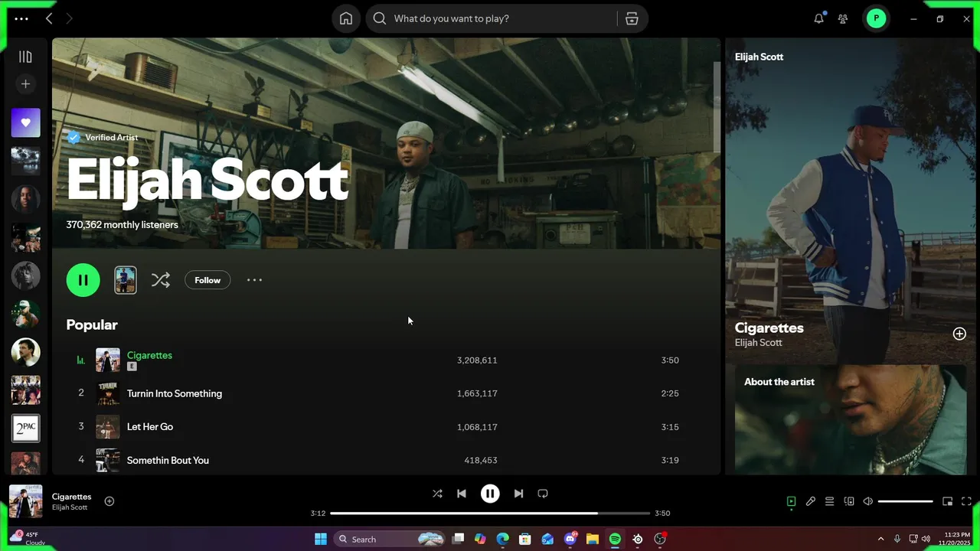The width and height of the screenshot is (980, 551).
Task: Click the main view scrollbar
Action: [x=717, y=107]
